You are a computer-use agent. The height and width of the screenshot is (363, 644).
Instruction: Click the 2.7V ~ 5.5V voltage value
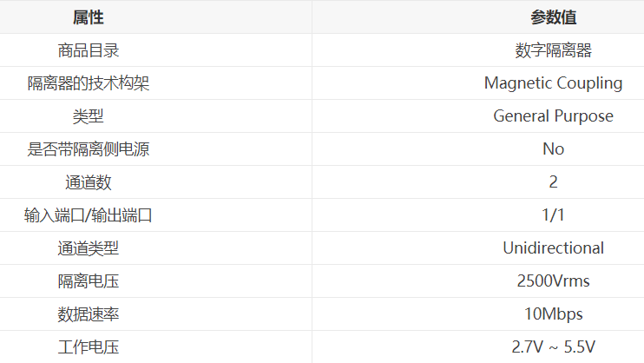(x=553, y=347)
